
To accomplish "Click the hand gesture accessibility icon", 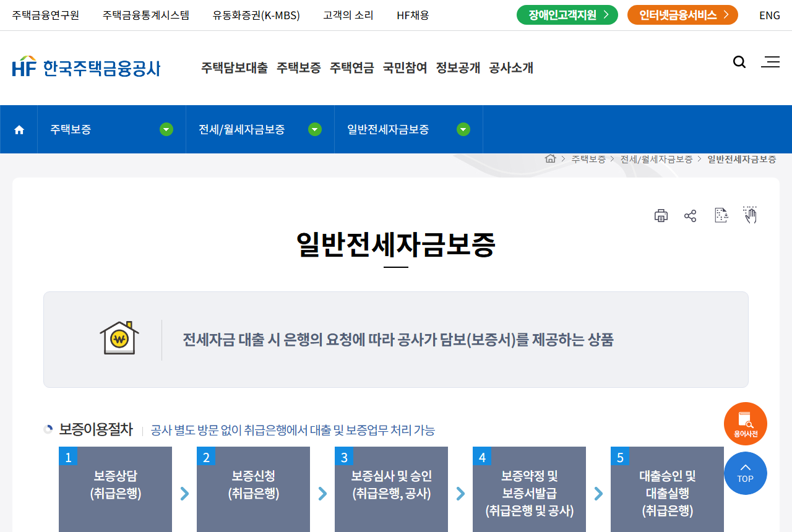I will [750, 215].
